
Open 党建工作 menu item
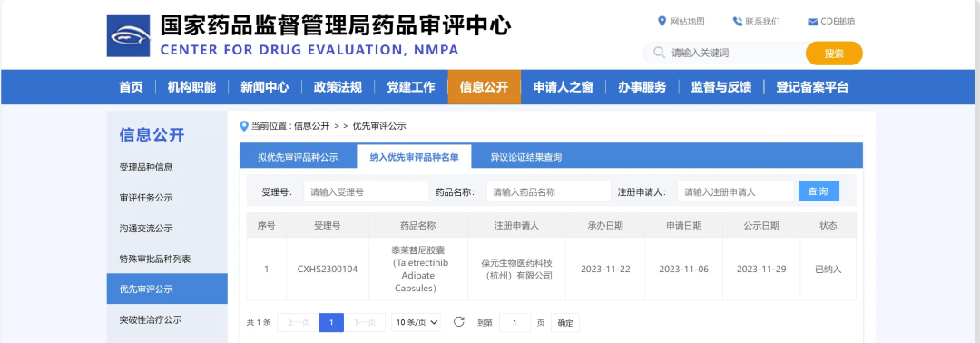pos(411,87)
